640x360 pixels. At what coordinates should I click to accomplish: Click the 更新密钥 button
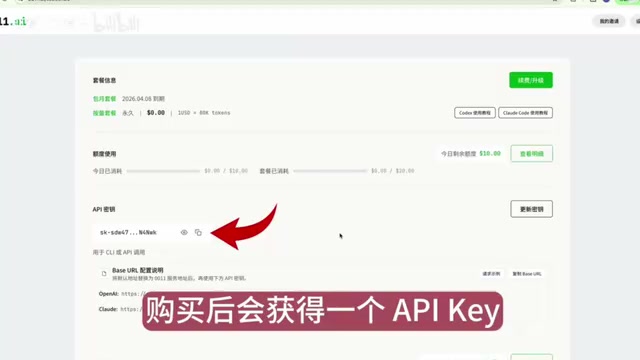coord(531,209)
